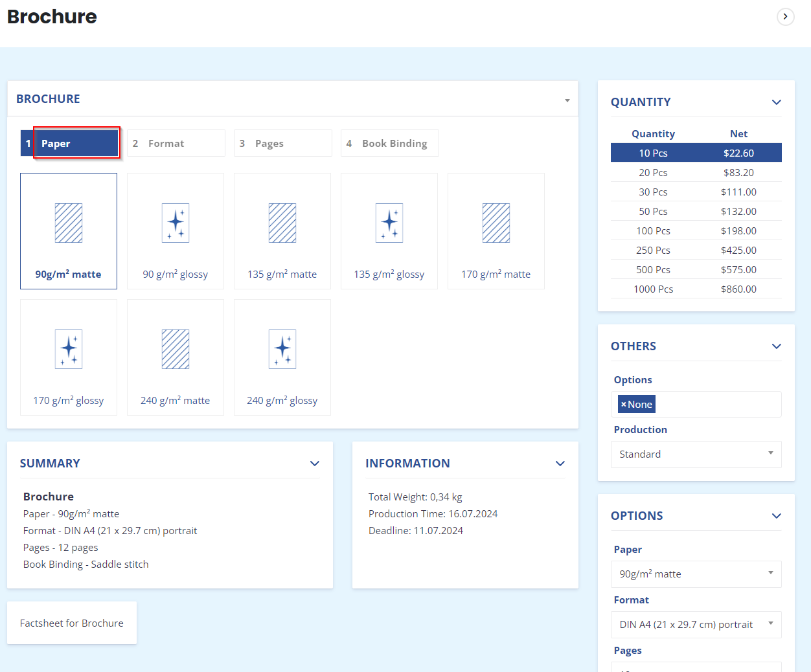Select the 500 Pcs quantity row
The height and width of the screenshot is (672, 811).
coord(696,269)
